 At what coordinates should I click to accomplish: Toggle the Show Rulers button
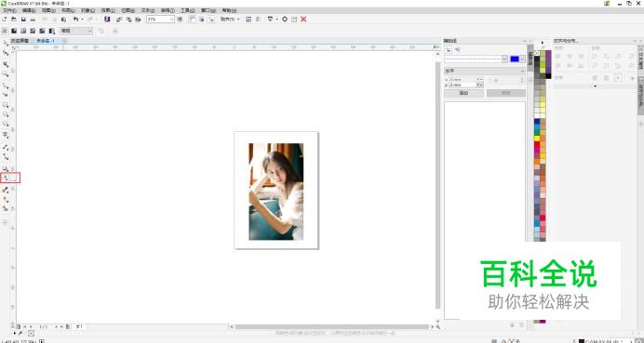(x=193, y=20)
